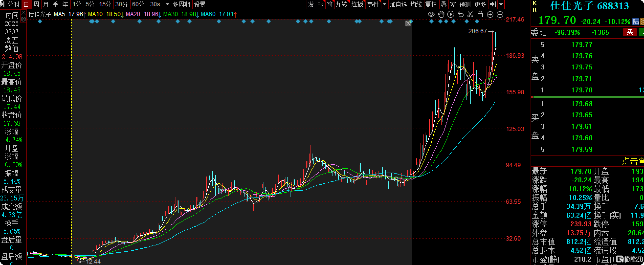644x265 pixels.
Task: Click the undo arrow icon above the chart
Action: coord(461,14)
